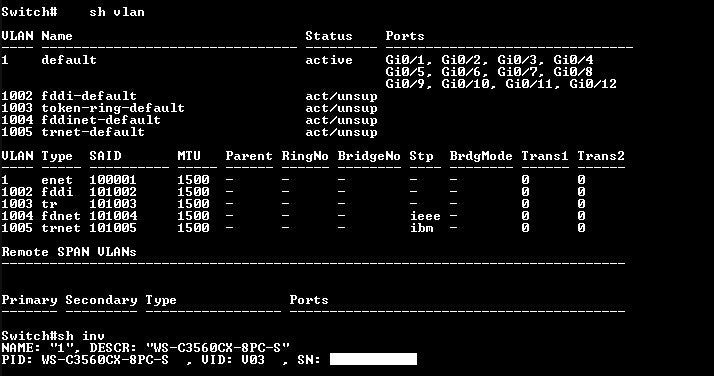The width and height of the screenshot is (714, 376).
Task: Click the 'fdnet' type value
Action: tap(61, 216)
